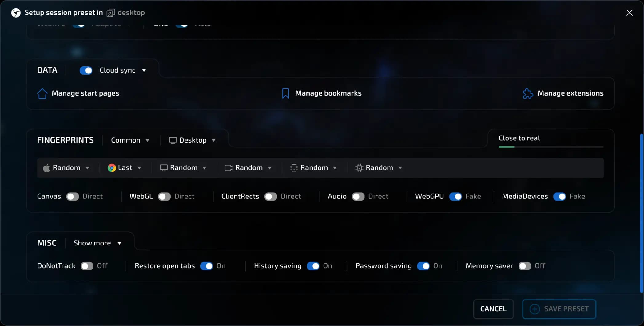Screen dimensions: 644x326
Task: Click the Close to real progress bar
Action: pos(551,147)
